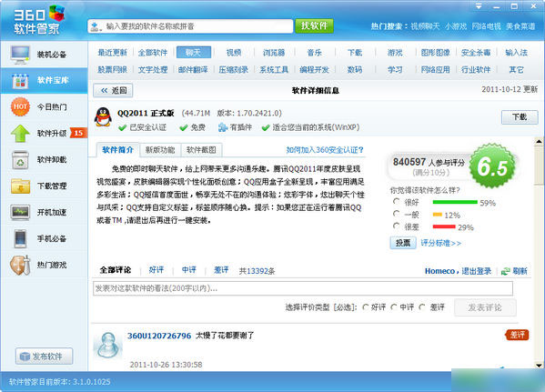This screenshot has height=392, width=545.
Task: Click the 15 updates badge
Action: pyautogui.click(x=78, y=133)
